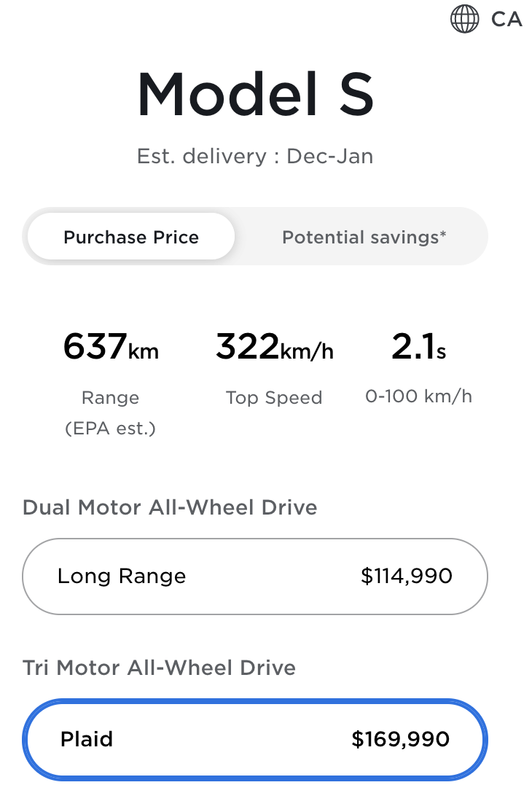Click the asterisk after Potential savings
Screen dimensions: 532x793
(443, 234)
